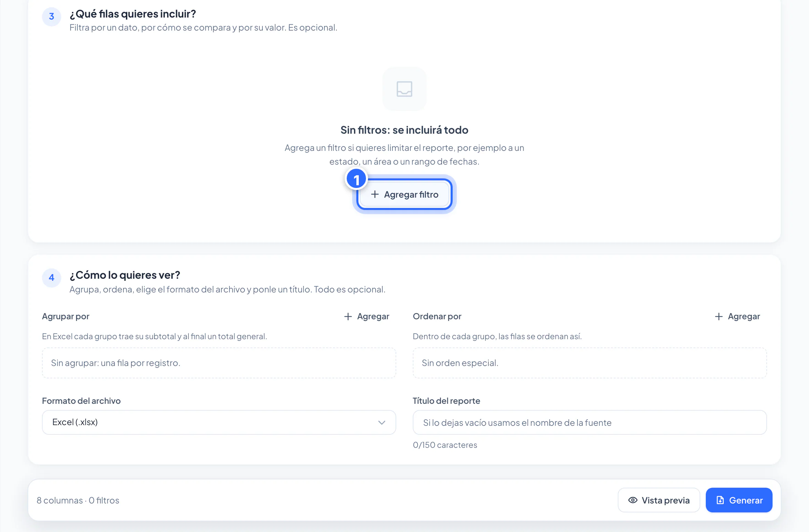
Task: Click the Sin agrupar placeholder box
Action: tap(219, 363)
